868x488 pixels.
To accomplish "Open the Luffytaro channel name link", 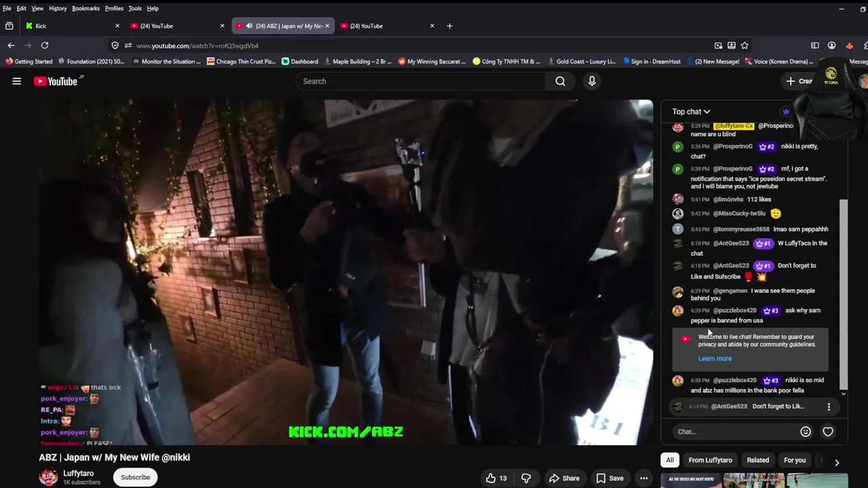I will pos(79,473).
